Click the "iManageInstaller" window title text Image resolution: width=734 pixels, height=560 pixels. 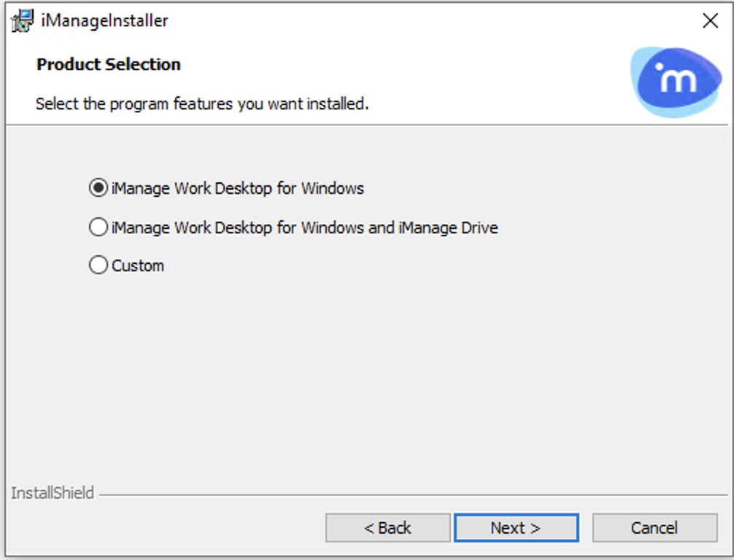click(104, 20)
